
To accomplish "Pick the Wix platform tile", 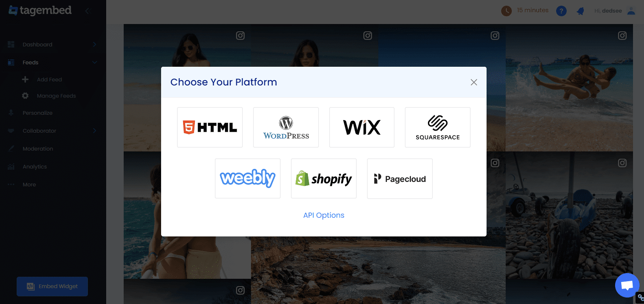I will coord(362,127).
